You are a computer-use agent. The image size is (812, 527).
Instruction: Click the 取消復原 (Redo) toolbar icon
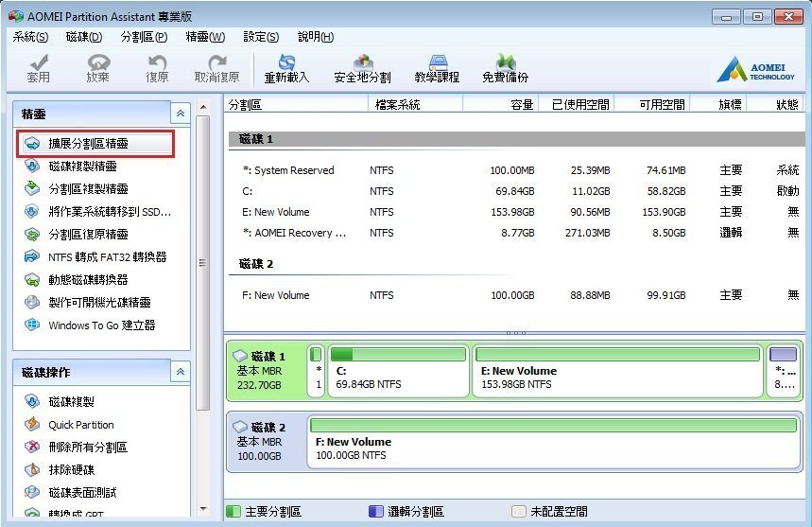pyautogui.click(x=216, y=68)
